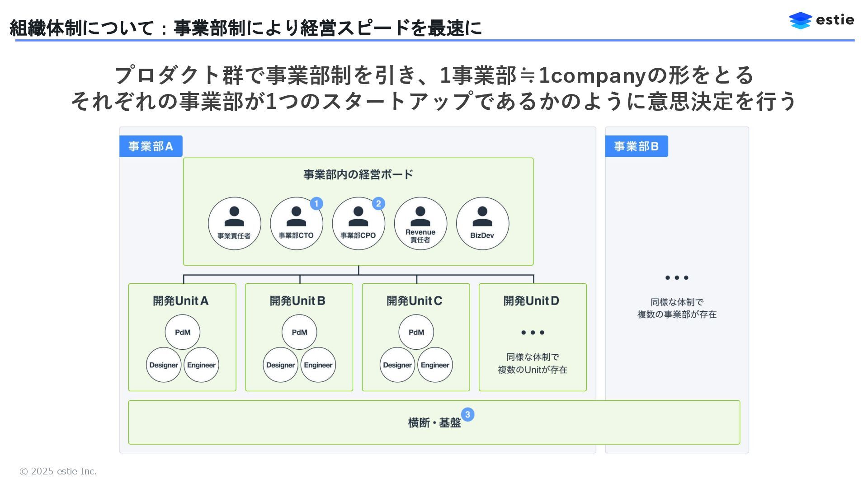
Task: Click the PdM circle in 開発Unit A
Action: (183, 332)
